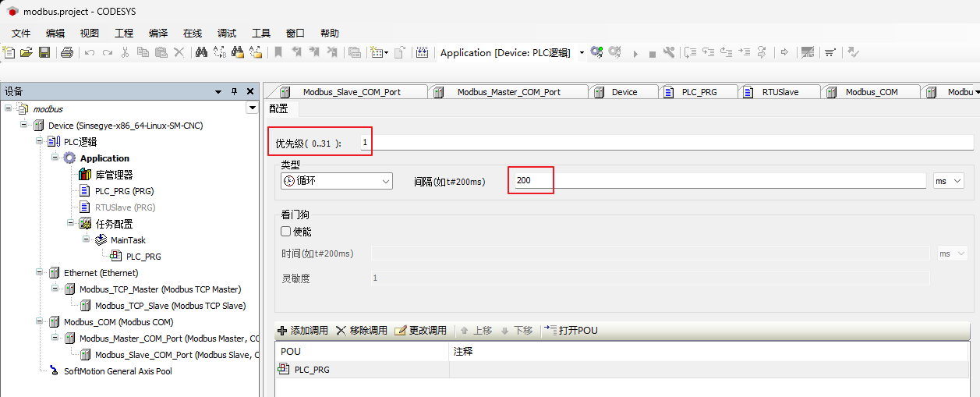Screen dimensions: 980x397
Task: Open Devices panel position dropdown arrow
Action: click(x=218, y=91)
